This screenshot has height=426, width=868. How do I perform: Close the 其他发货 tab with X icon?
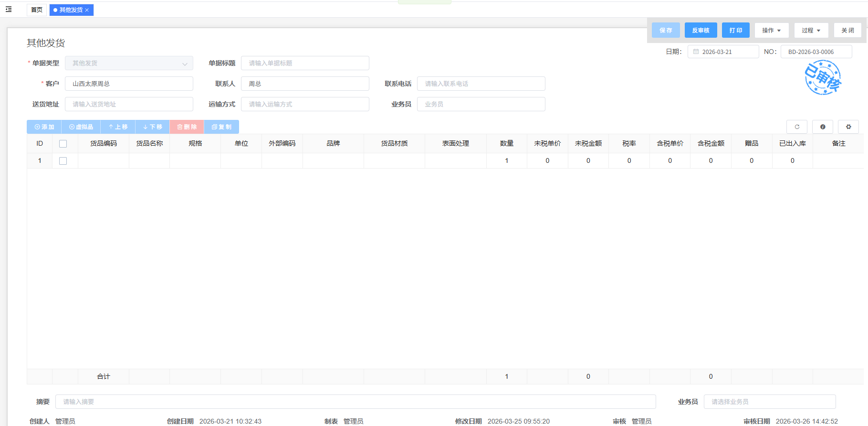[x=87, y=10]
